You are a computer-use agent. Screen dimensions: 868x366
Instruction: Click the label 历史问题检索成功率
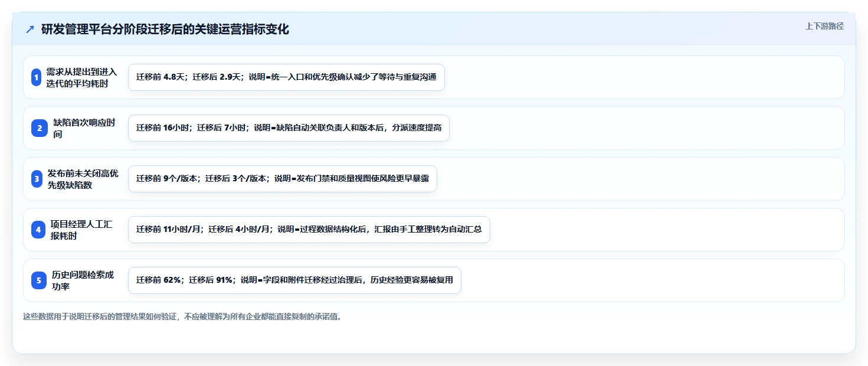pos(83,280)
